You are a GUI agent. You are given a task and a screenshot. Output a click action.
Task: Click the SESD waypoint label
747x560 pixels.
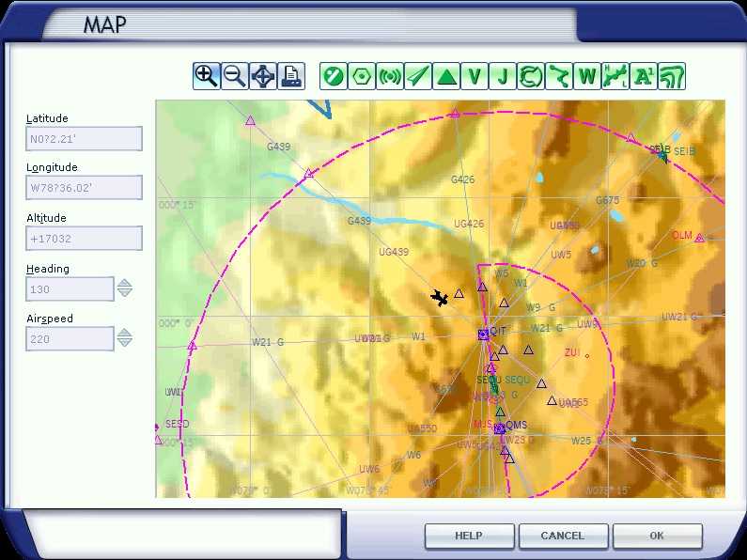tap(178, 424)
